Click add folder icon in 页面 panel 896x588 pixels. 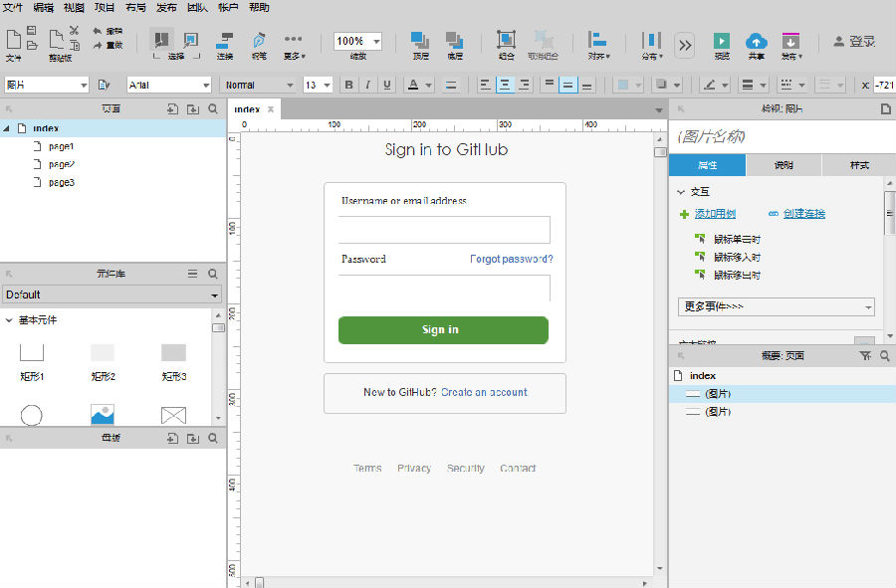click(193, 108)
